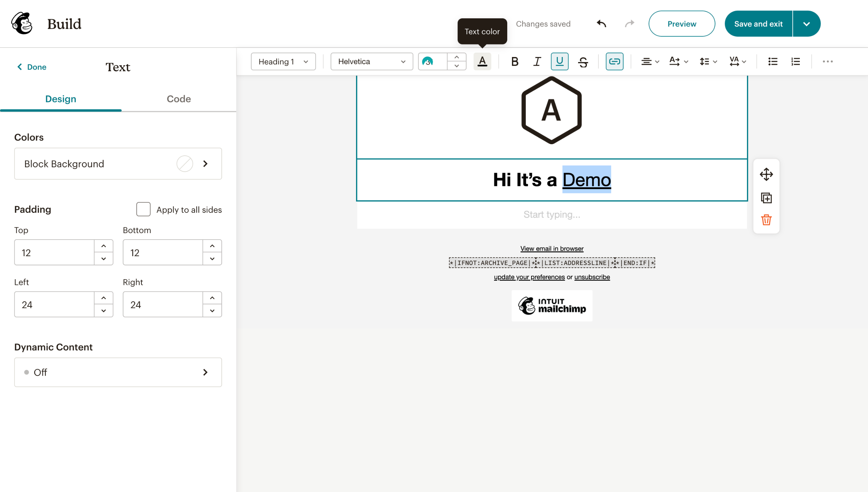The height and width of the screenshot is (492, 868).
Task: Click the Mailchimp logo icon in header
Action: click(22, 23)
